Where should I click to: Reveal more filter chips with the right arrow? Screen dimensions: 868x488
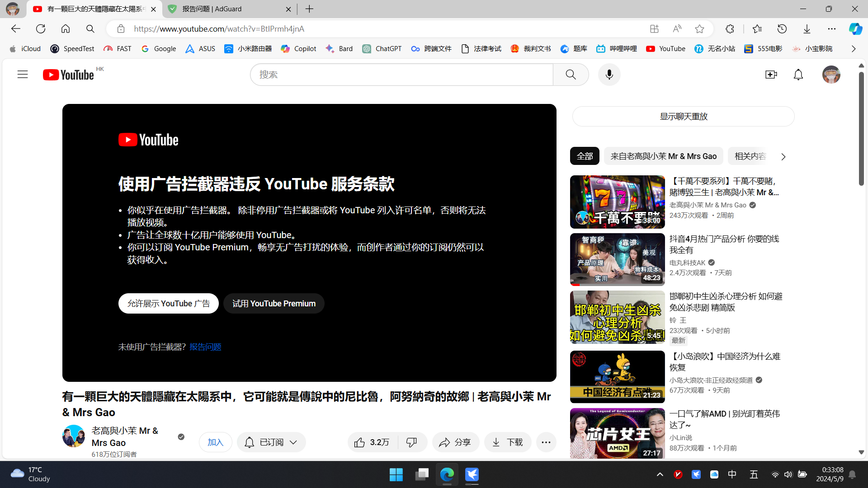(x=783, y=156)
